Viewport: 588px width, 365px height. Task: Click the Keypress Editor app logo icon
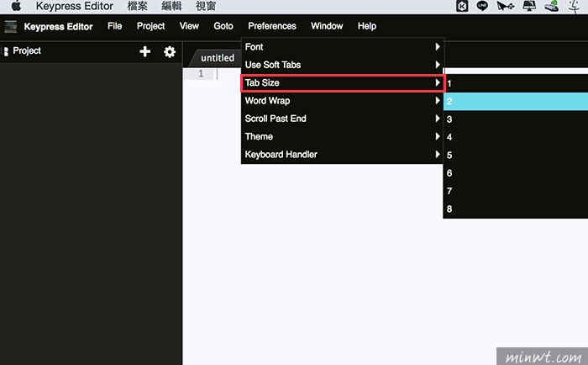[x=10, y=26]
